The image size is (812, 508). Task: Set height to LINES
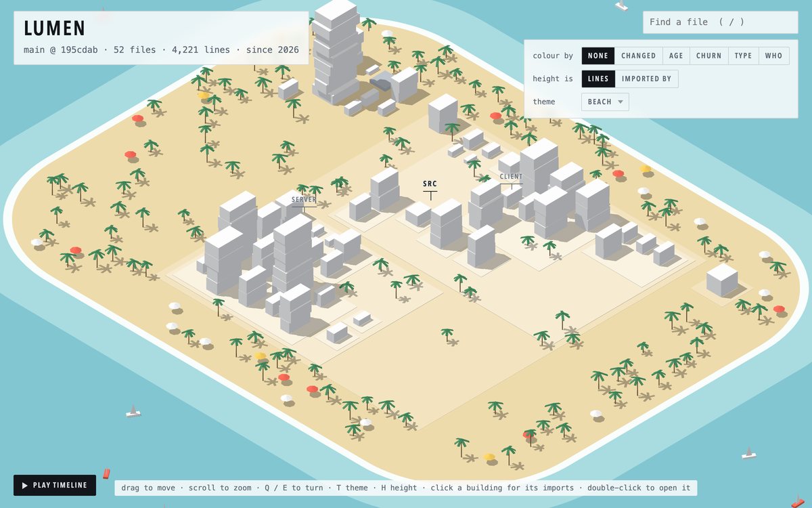click(x=598, y=79)
